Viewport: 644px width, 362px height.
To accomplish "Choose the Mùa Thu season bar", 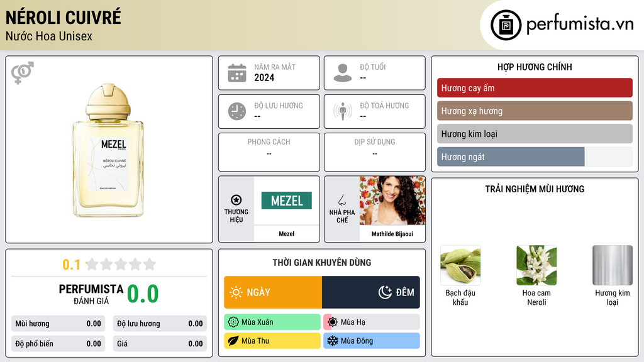I will pos(272,341).
